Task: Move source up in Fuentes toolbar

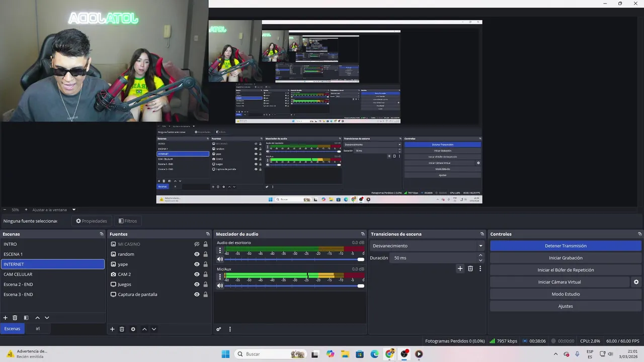Action: click(x=144, y=329)
